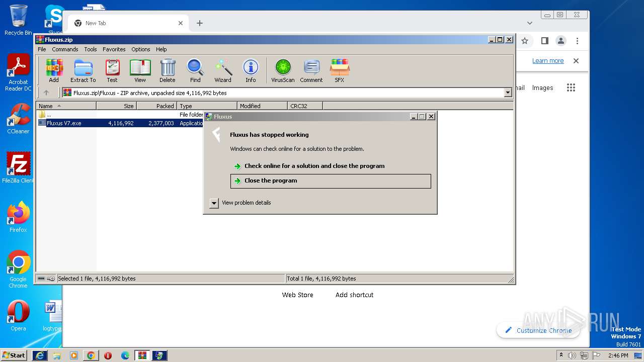Show archive Info
The height and width of the screenshot is (362, 644).
click(251, 70)
